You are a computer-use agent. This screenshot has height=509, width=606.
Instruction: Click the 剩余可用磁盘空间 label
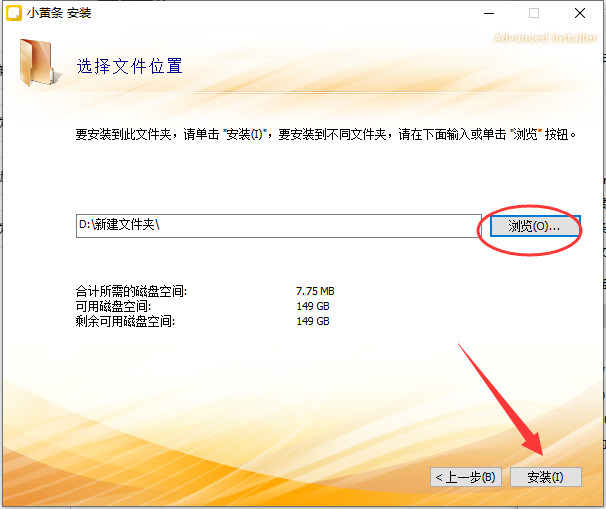(125, 321)
